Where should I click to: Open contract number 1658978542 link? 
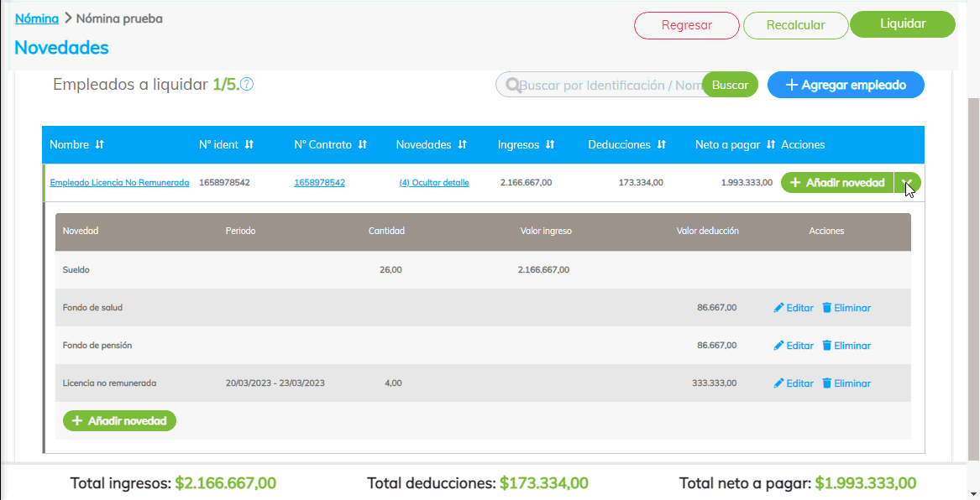pyautogui.click(x=319, y=183)
